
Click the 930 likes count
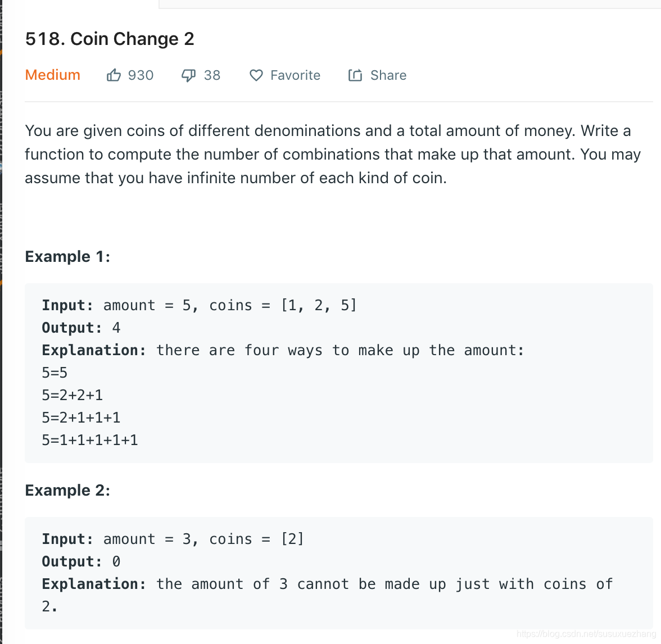pos(141,75)
